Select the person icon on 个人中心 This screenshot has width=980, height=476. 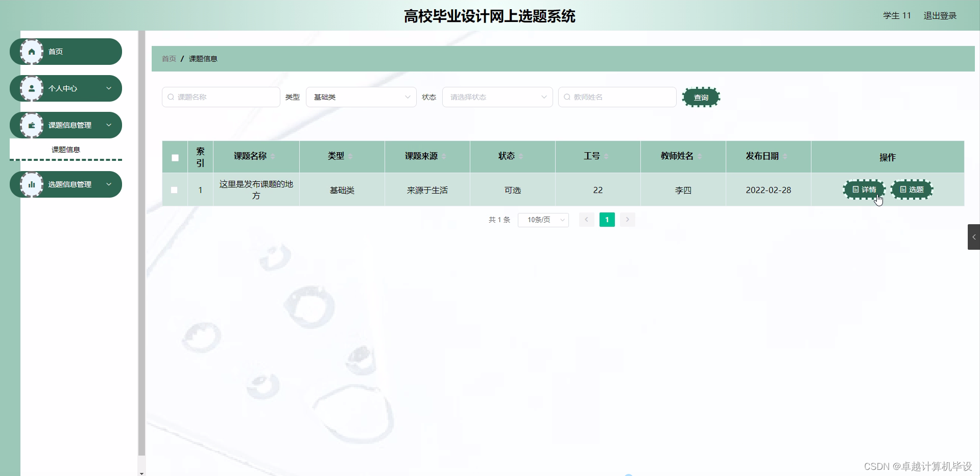31,88
